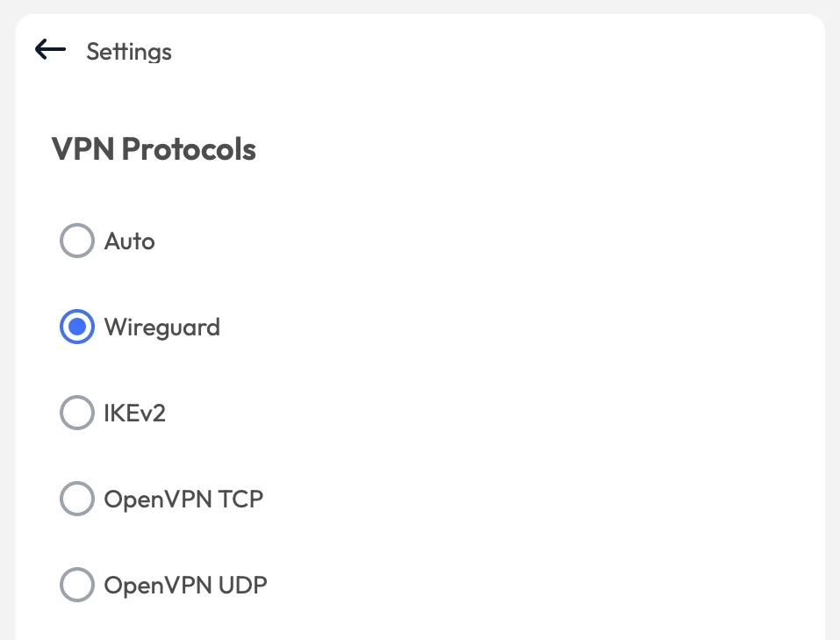
Task: Click the OpenVPN TCP label text
Action: (x=183, y=499)
